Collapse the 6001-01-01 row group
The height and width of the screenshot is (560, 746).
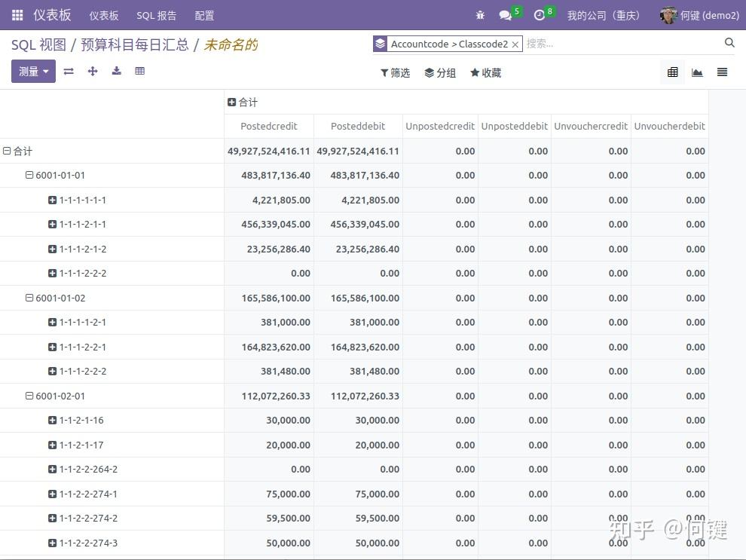pos(29,175)
